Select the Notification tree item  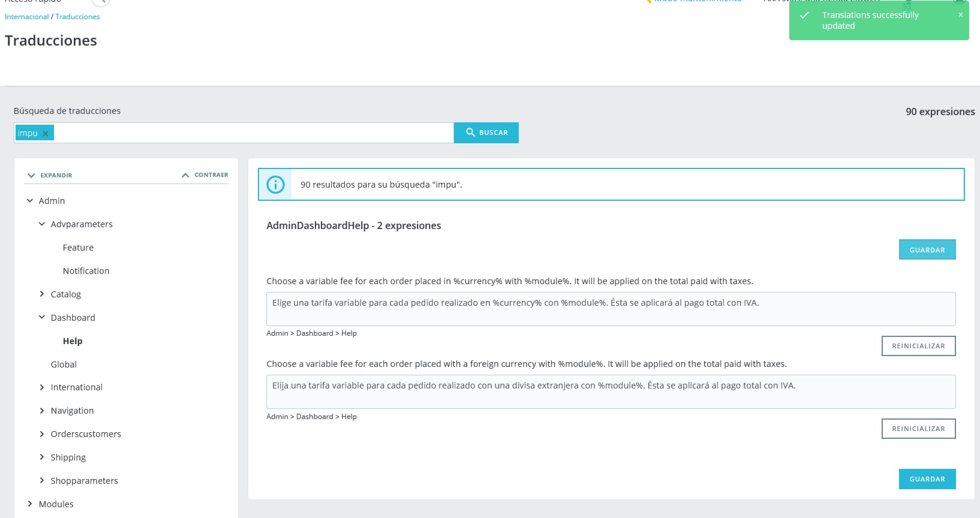click(x=86, y=271)
